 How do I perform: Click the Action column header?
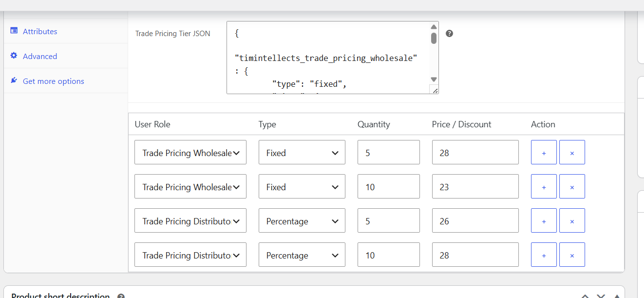point(543,124)
